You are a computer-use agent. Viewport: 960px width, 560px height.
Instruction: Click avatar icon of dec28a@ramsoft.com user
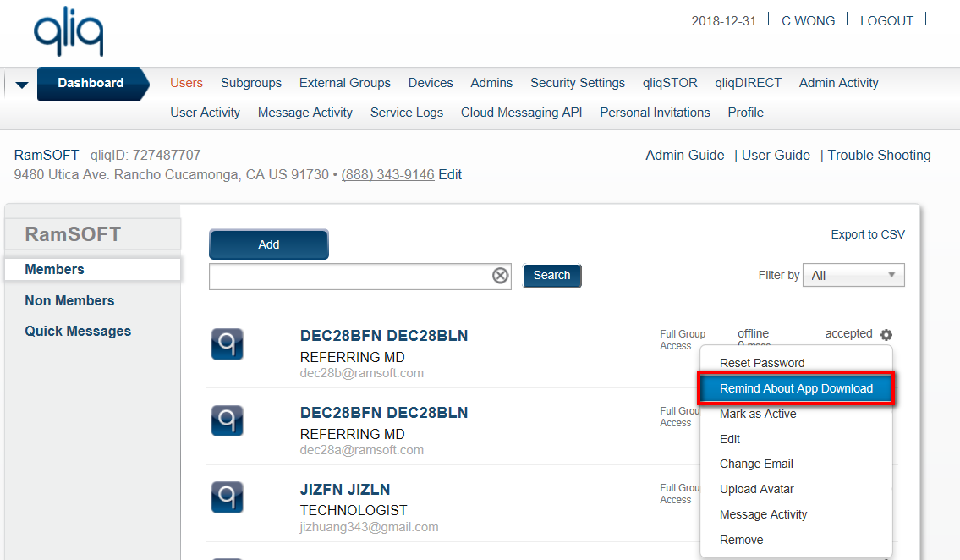pos(227,420)
